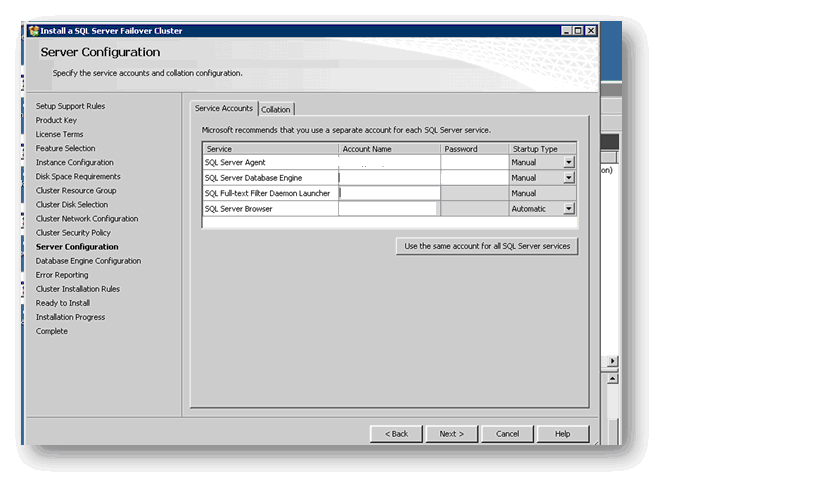Select the Complete step

52,331
